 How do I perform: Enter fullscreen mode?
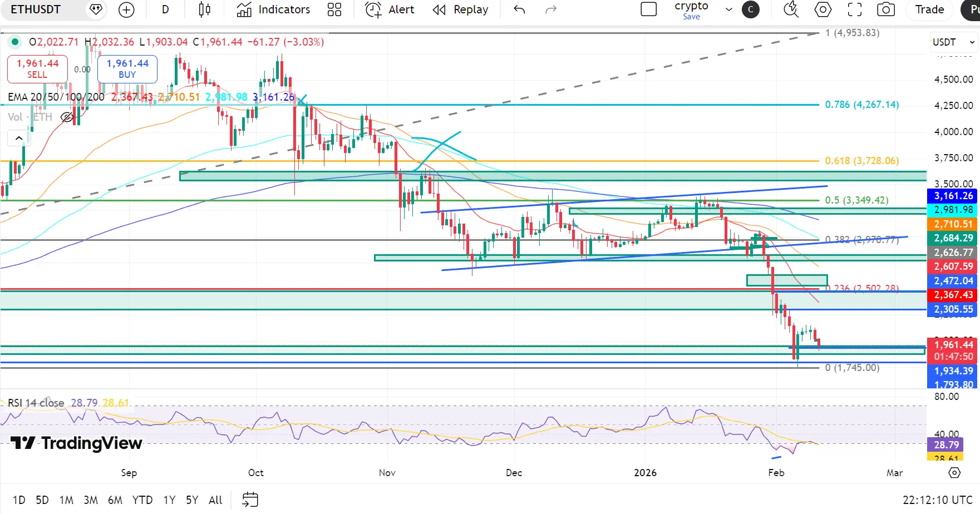[854, 9]
